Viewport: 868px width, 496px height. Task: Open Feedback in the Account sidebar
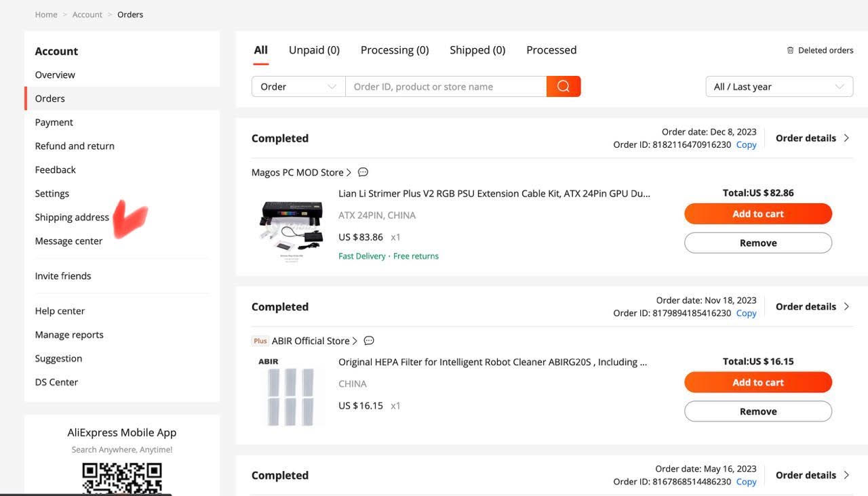[56, 169]
